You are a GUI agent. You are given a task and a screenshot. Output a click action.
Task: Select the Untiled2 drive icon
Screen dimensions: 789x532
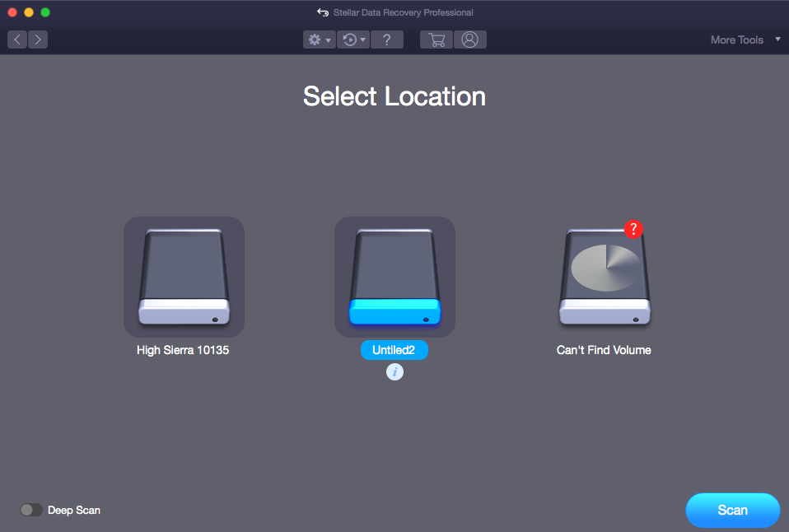395,277
